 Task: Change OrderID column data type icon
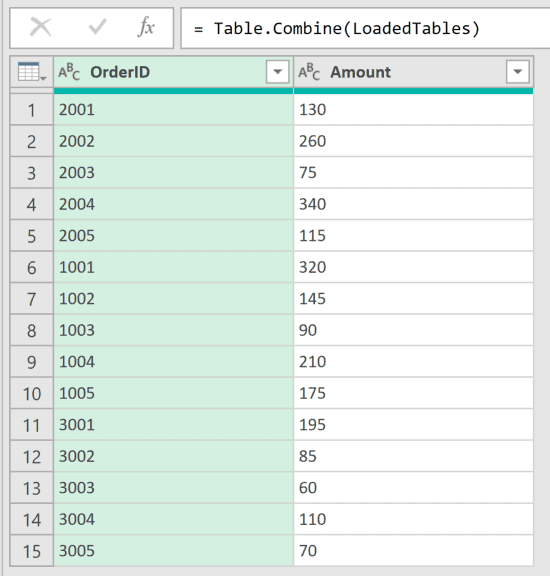pyautogui.click(x=69, y=72)
